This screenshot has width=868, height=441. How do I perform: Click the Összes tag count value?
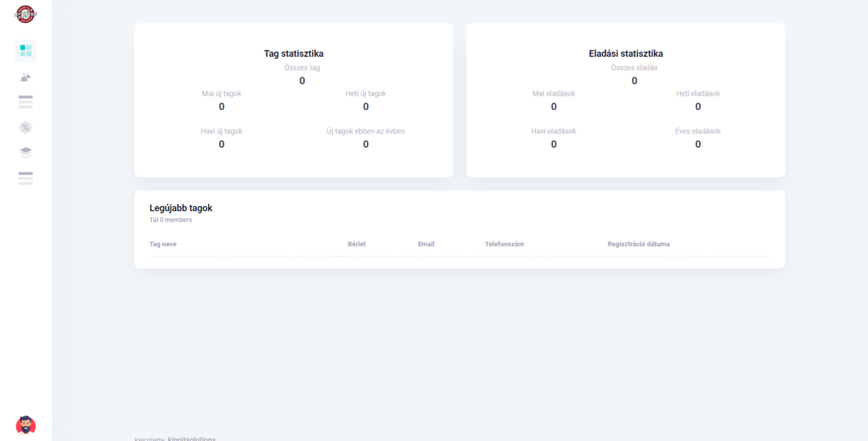pyautogui.click(x=302, y=80)
